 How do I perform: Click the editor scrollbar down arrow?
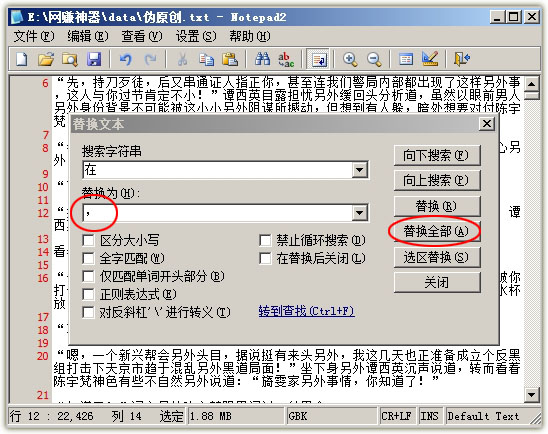coord(532,395)
